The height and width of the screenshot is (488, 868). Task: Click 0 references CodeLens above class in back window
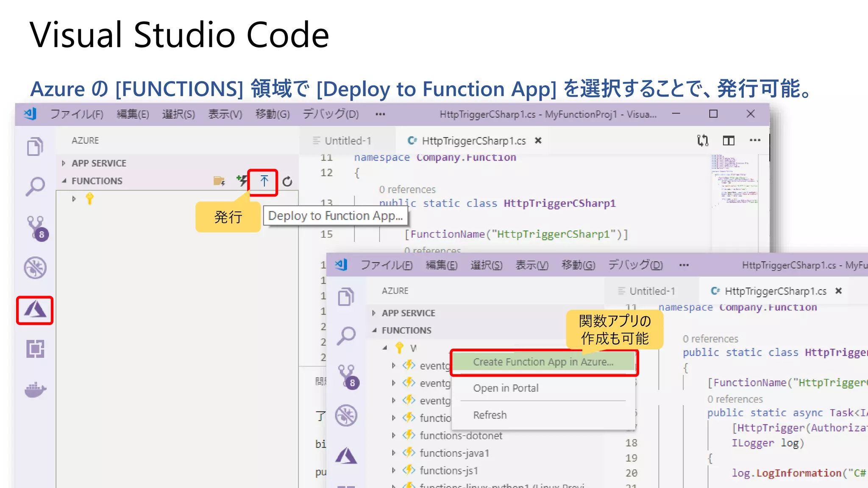(407, 189)
